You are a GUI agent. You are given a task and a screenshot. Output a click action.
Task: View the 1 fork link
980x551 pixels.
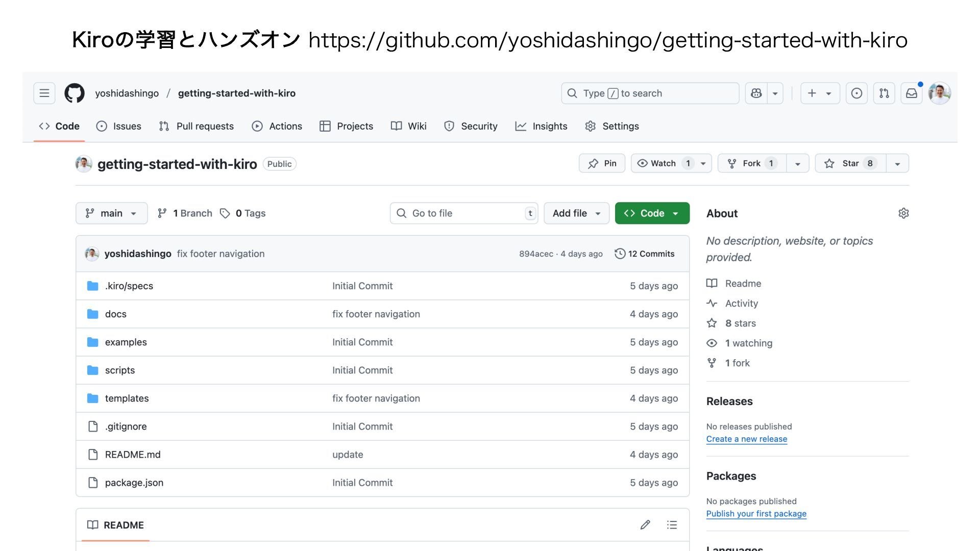[728, 363]
